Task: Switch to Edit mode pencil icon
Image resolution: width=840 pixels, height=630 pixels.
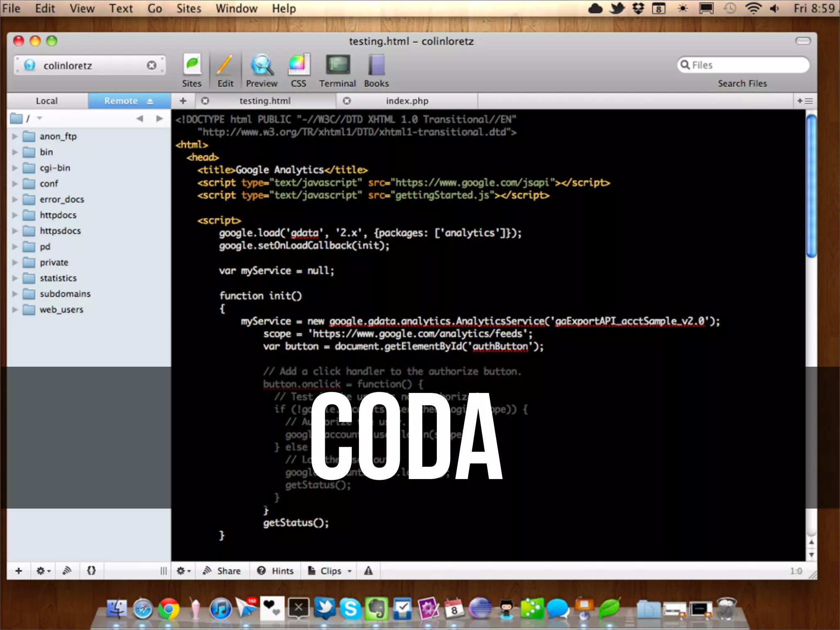Action: coord(225,66)
